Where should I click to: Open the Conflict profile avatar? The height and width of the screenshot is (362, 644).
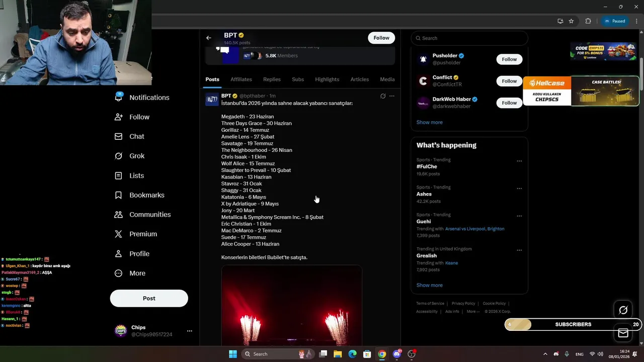point(423,81)
